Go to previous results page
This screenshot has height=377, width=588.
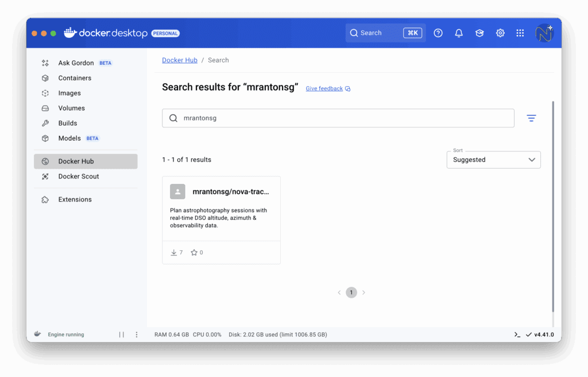point(339,293)
